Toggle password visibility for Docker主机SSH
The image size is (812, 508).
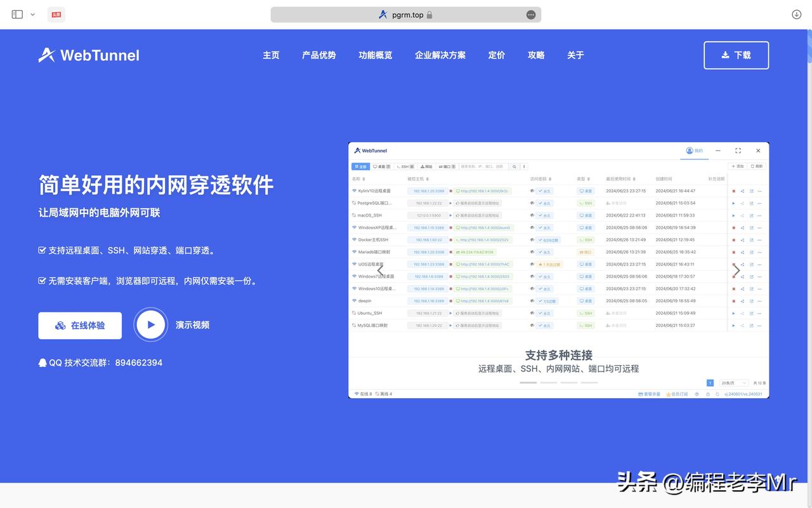(x=532, y=240)
